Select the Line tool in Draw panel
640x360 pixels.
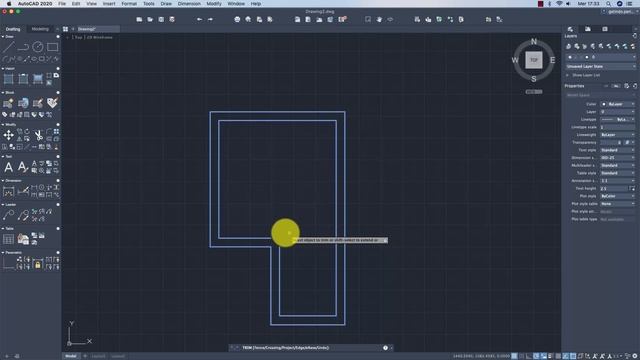tap(9, 47)
